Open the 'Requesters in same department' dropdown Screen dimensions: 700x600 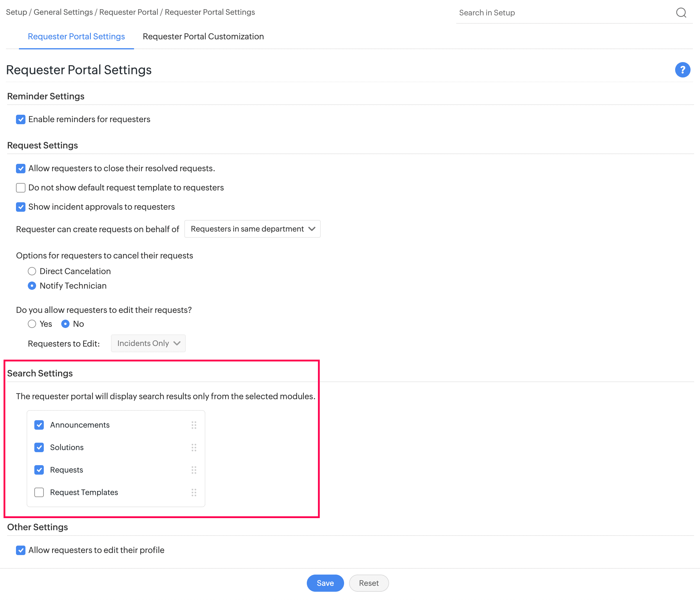pos(252,229)
